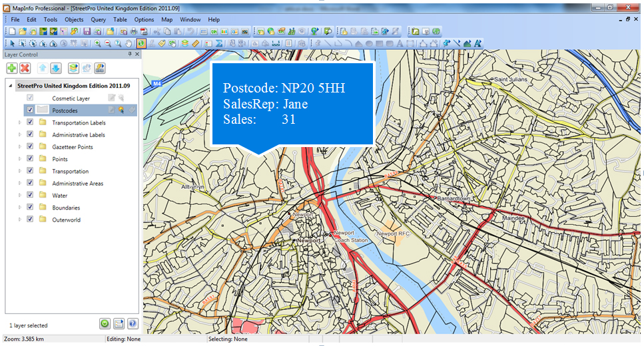Viewport: 644px width, 346px height.
Task: Open the Text Style icon with arrow
Action: 478,43
